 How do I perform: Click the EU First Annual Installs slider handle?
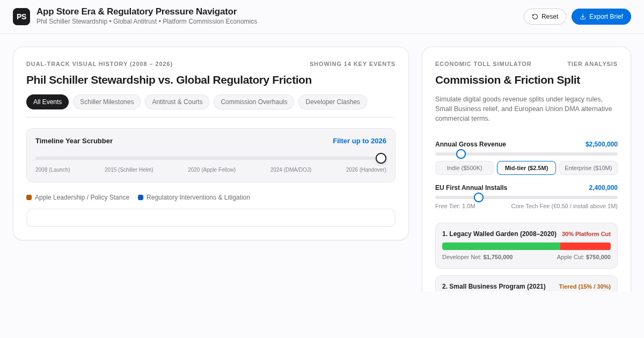click(x=479, y=197)
